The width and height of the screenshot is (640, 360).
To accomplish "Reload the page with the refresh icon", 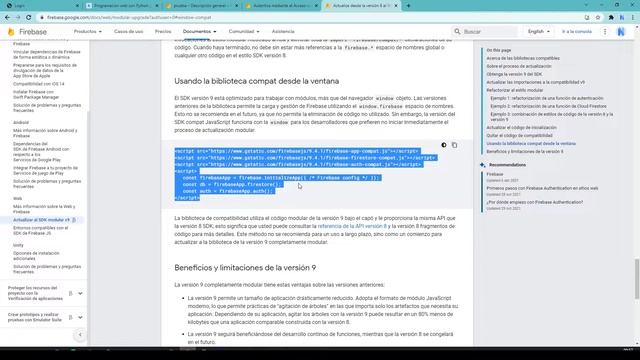I will tap(29, 18).
